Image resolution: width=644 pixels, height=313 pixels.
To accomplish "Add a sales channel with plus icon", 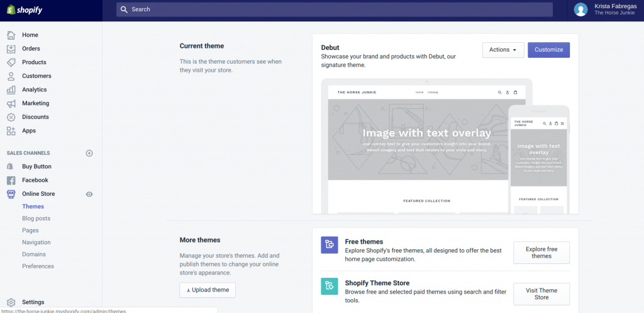I will tap(89, 153).
